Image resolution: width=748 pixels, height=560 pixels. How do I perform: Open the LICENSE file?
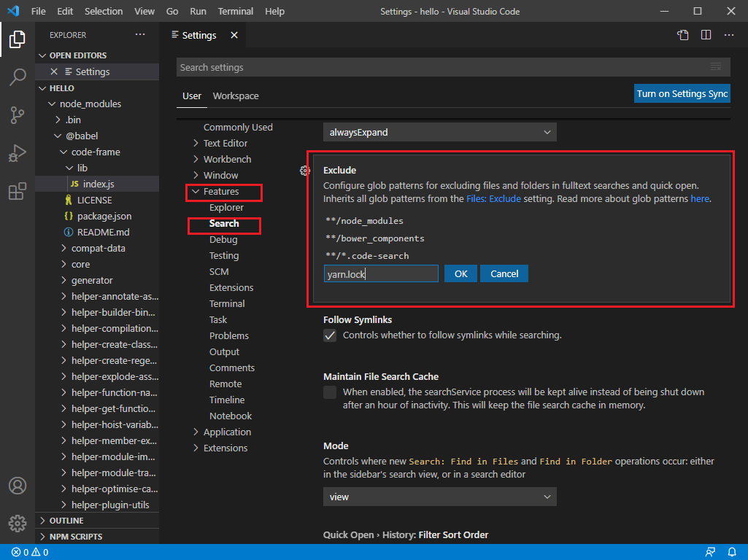pos(94,201)
